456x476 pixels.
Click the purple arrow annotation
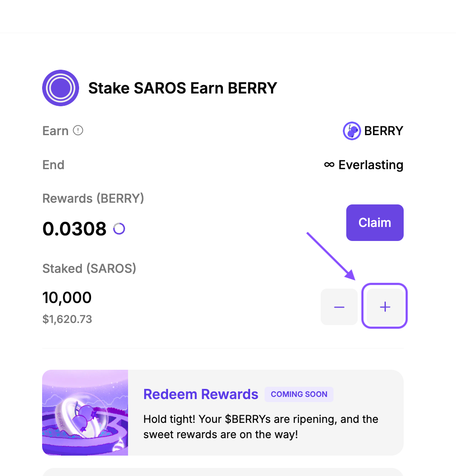pos(331,256)
